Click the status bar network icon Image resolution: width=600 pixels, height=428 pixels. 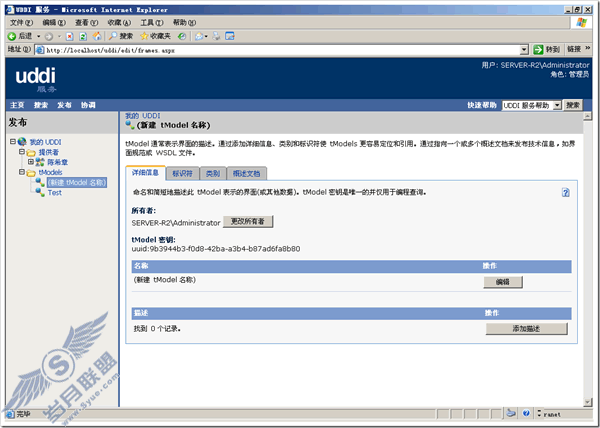point(511,413)
